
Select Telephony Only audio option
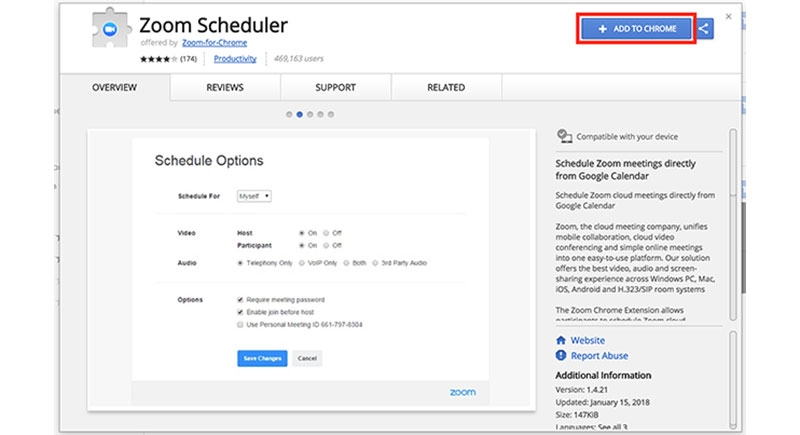pyautogui.click(x=240, y=263)
